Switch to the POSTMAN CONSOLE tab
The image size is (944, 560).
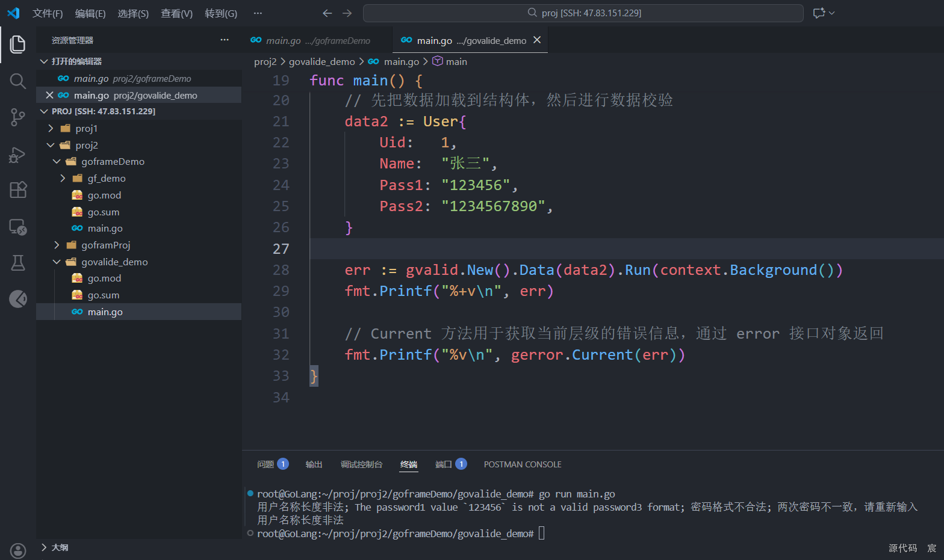click(523, 464)
